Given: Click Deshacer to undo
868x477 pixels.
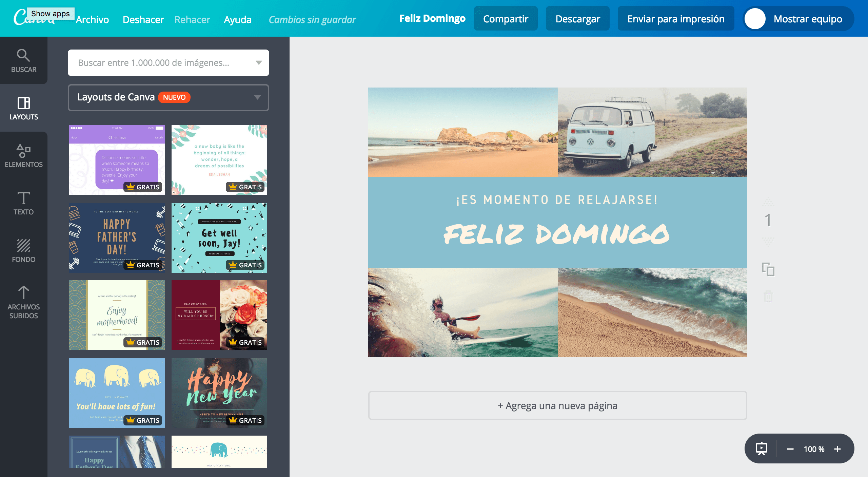Looking at the screenshot, I should (x=143, y=20).
